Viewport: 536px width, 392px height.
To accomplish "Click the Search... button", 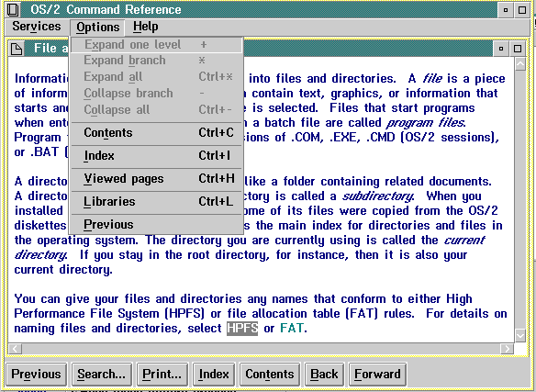I will 101,374.
